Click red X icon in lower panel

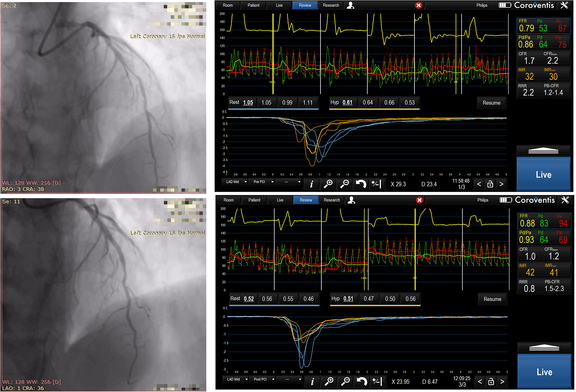coord(419,200)
